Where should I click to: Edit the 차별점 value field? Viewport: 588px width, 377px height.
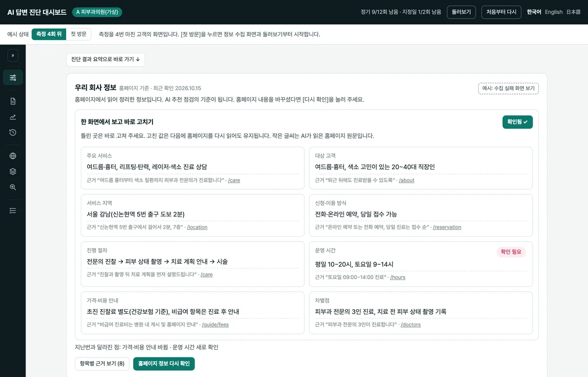click(421, 312)
